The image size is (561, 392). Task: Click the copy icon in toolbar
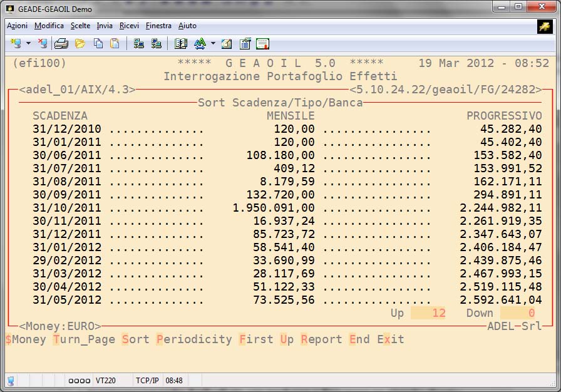click(x=98, y=43)
